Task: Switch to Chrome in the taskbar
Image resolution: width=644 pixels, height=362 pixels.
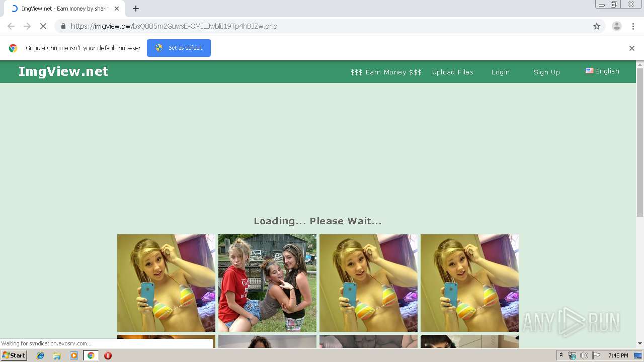Action: (x=91, y=355)
